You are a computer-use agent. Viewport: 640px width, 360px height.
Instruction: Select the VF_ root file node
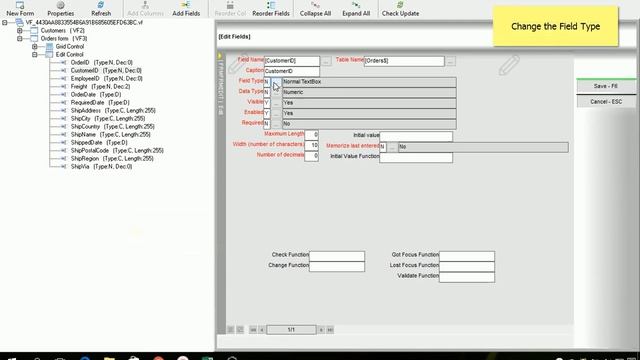coord(84,22)
